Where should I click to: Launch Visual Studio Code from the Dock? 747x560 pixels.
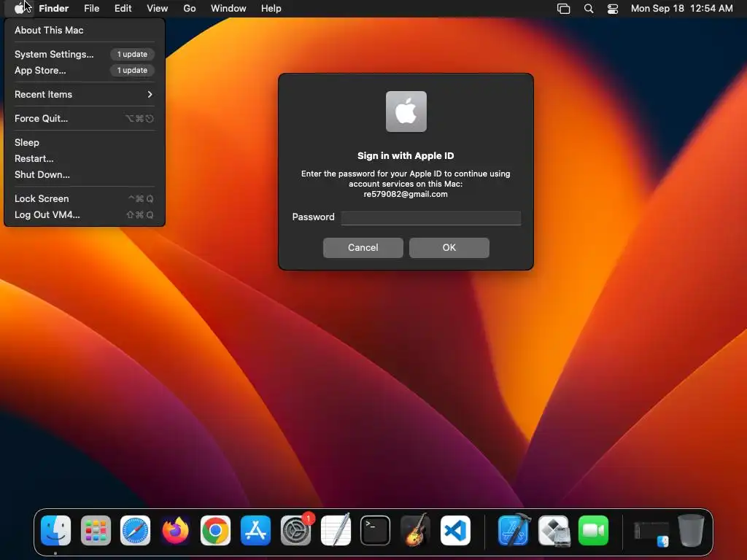click(x=455, y=531)
